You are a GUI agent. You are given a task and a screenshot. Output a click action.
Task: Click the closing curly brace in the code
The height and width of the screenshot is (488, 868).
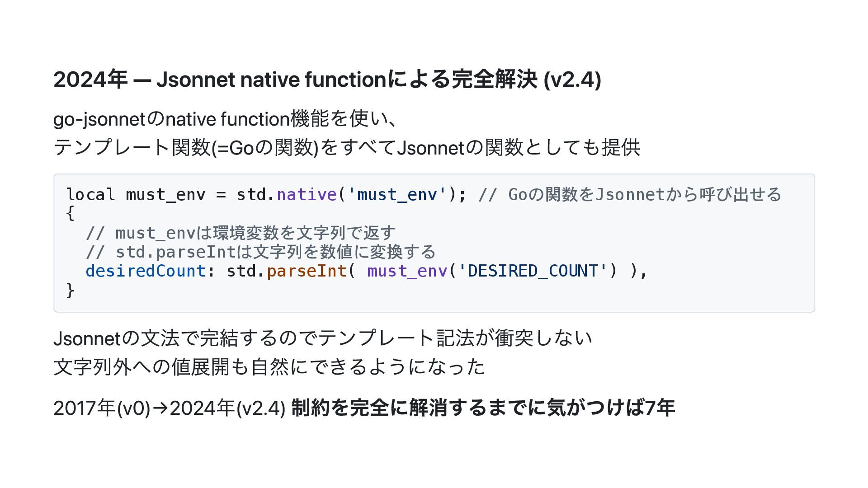(70, 290)
